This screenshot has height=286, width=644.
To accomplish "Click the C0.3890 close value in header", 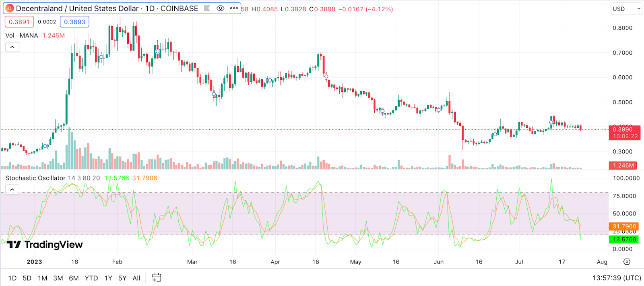I will click(x=322, y=9).
